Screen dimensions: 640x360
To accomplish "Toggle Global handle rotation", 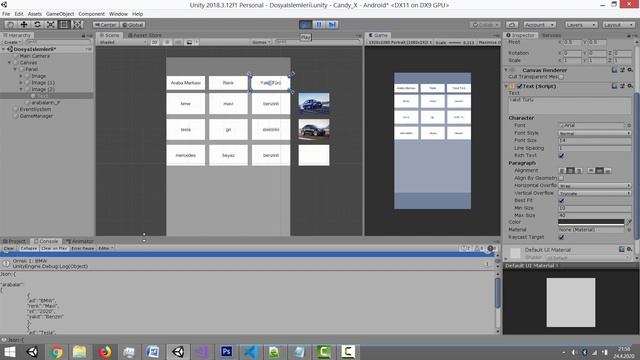I will point(133,25).
